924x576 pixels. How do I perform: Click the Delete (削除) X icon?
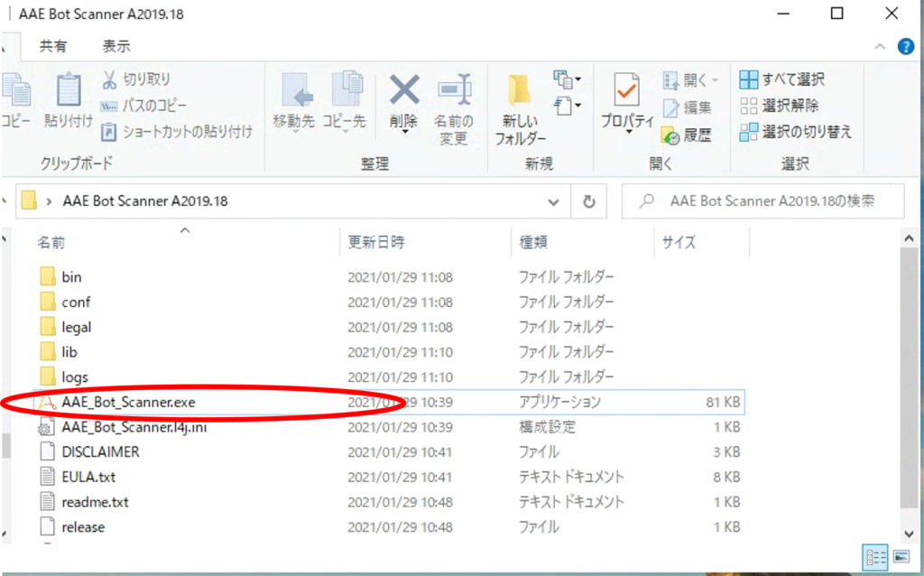pos(404,89)
